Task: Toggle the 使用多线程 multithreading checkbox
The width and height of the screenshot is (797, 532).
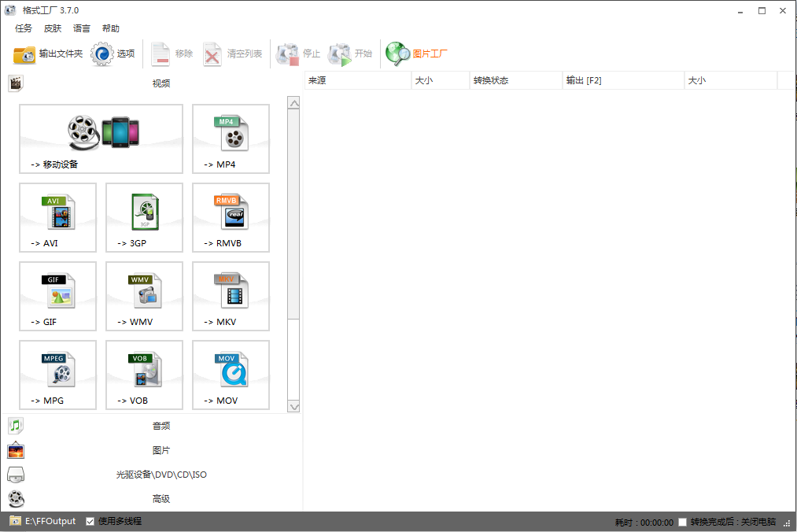Action: [x=89, y=521]
